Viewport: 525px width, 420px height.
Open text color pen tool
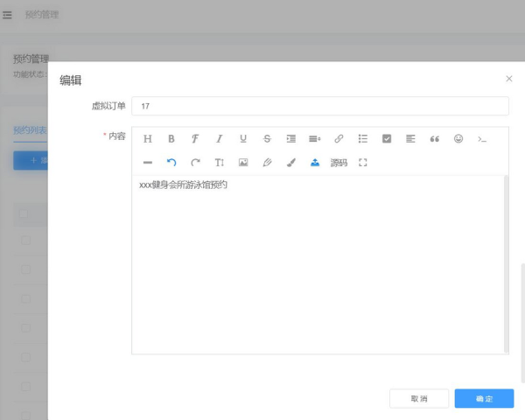pyautogui.click(x=267, y=163)
